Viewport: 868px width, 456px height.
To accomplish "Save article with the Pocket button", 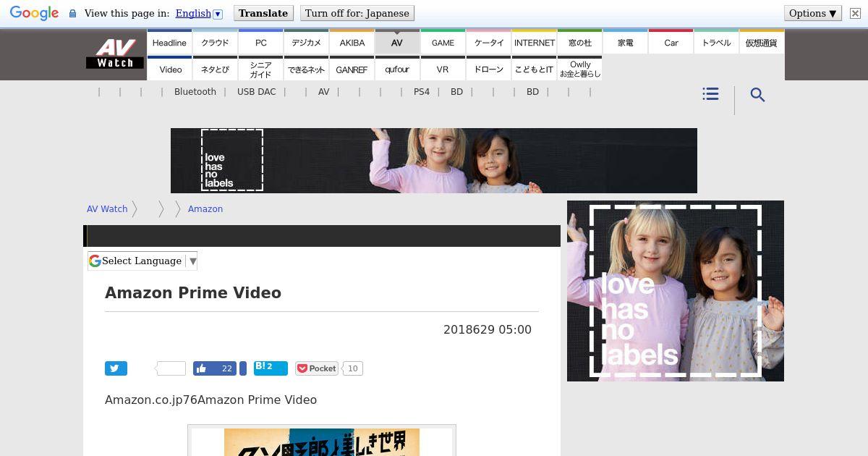I will click(317, 368).
